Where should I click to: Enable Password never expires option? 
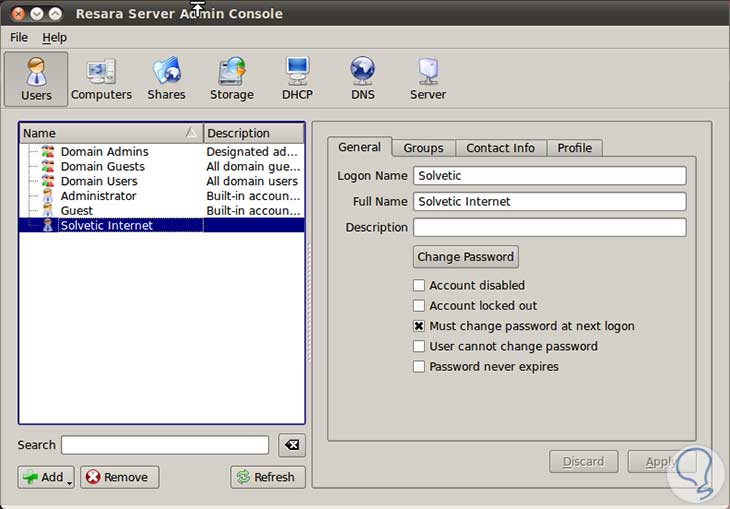pos(420,367)
